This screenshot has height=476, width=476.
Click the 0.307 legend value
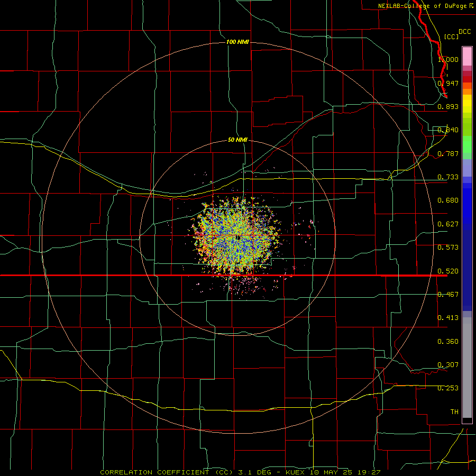pyautogui.click(x=448, y=365)
